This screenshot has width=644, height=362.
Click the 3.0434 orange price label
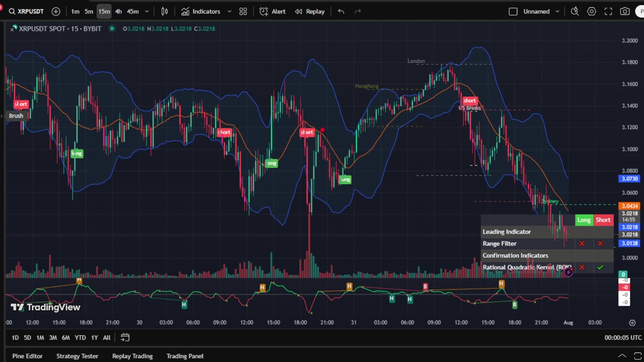[629, 206]
